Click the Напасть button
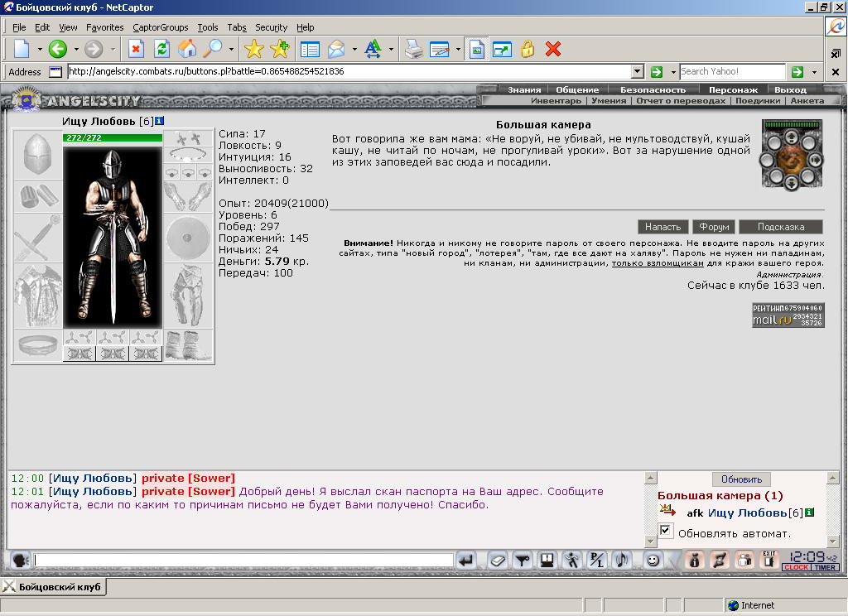This screenshot has height=616, width=848. (662, 227)
